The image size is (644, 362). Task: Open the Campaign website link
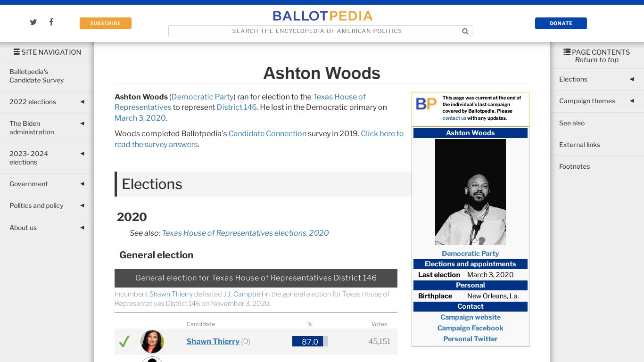[471, 317]
